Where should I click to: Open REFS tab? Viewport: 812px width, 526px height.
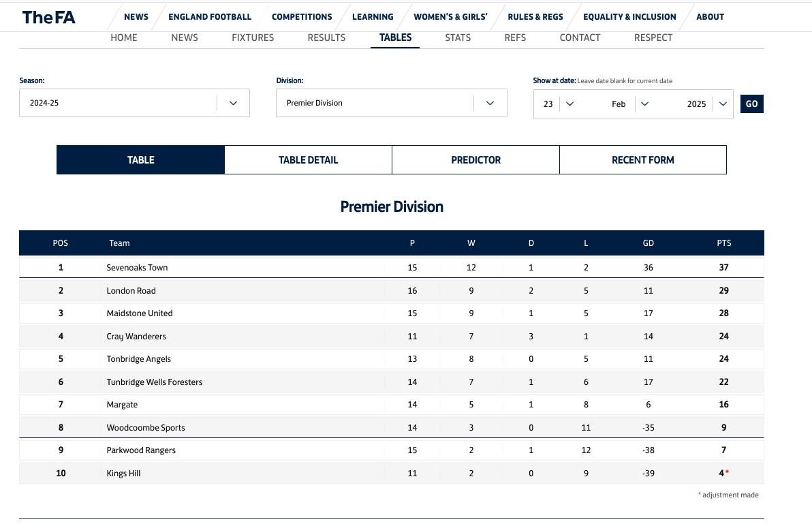click(515, 37)
